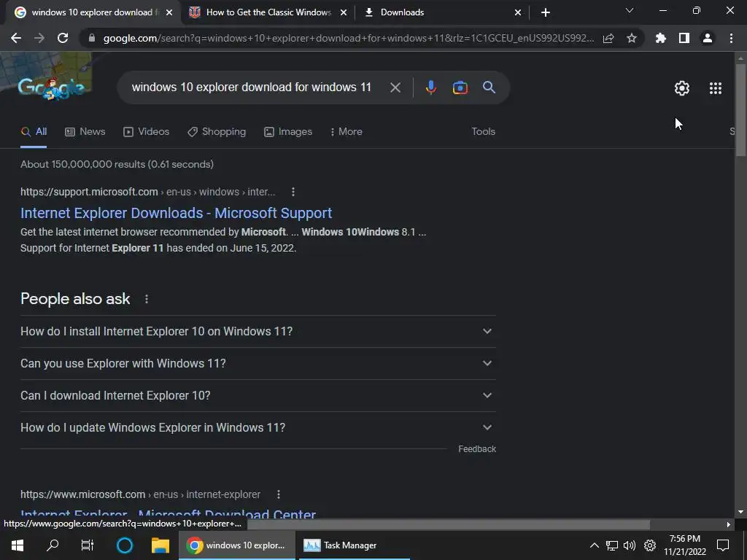Switch to the Videos results tab

tap(146, 131)
